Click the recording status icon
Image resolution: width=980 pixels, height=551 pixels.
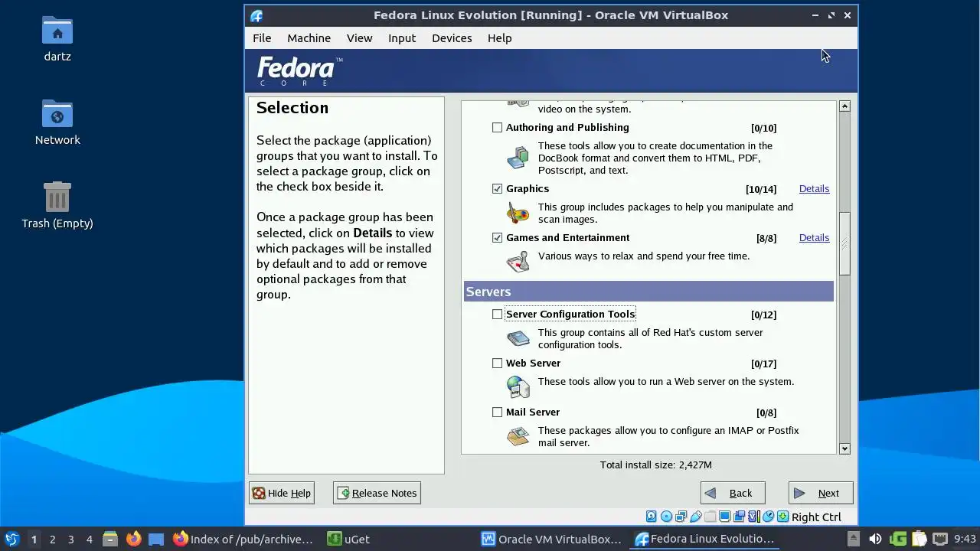tap(739, 517)
